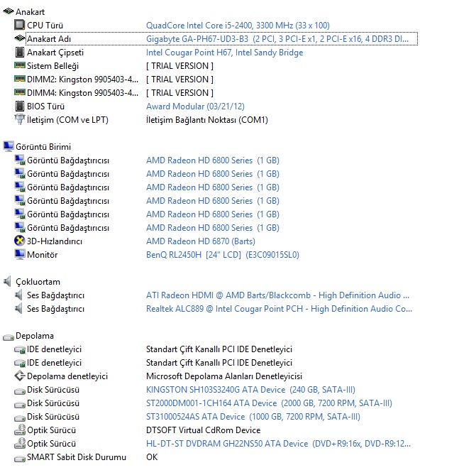
Task: Click the CPU Türü processor icon
Action: (19, 25)
